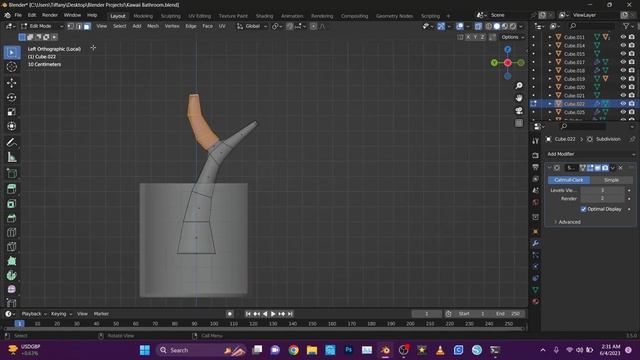Open the Object properties tab
Image resolution: width=640 pixels, height=360 pixels.
tap(536, 231)
